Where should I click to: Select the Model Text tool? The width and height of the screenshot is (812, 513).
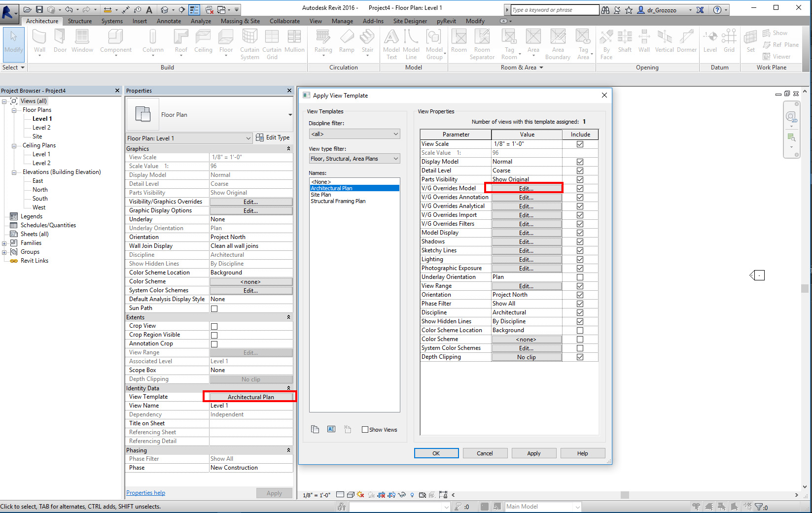pos(391,44)
